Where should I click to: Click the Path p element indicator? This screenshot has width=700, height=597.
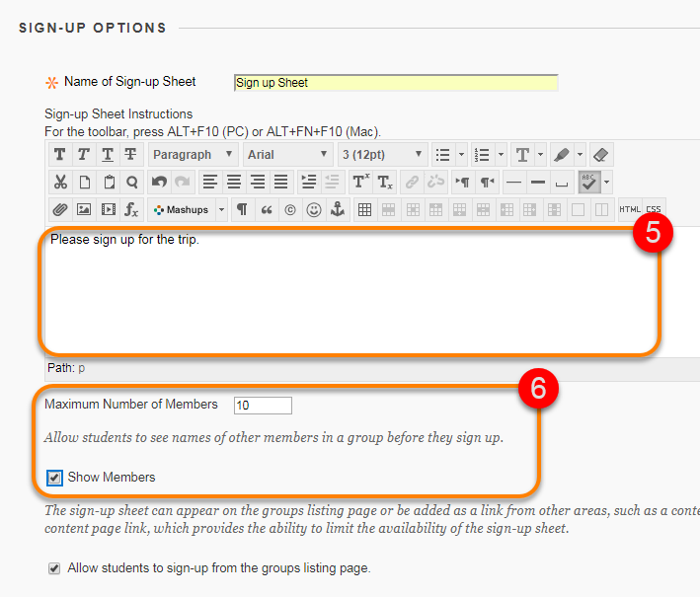82,368
